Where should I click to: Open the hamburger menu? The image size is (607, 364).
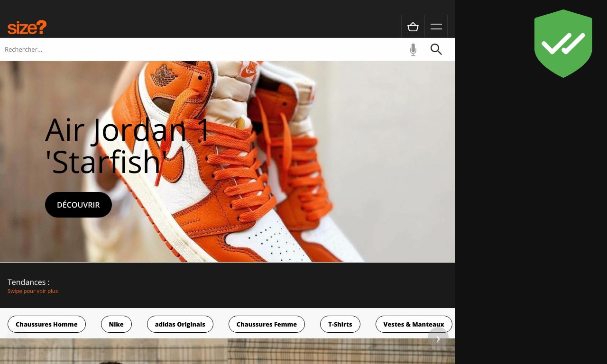[x=436, y=27]
